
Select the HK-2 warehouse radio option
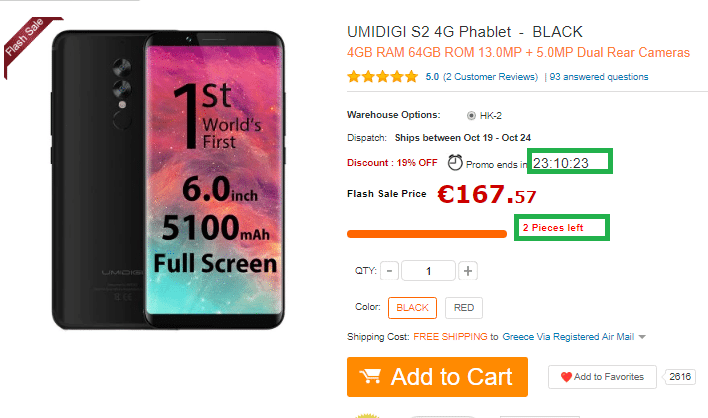(471, 114)
